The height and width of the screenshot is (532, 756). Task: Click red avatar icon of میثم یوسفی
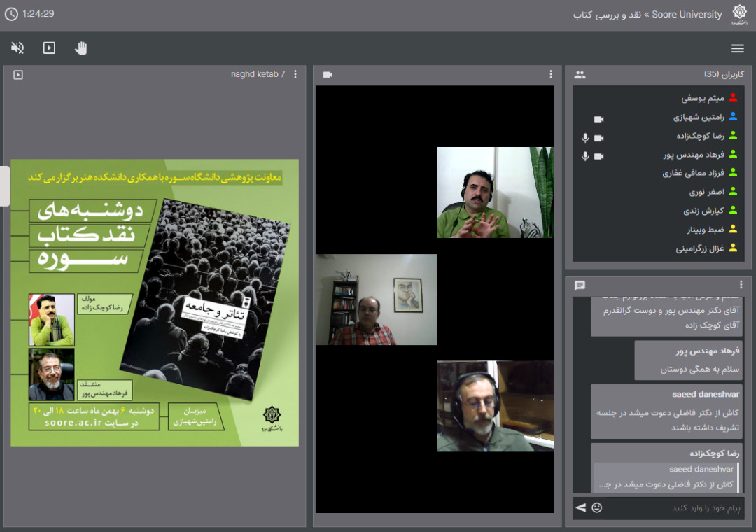point(733,97)
